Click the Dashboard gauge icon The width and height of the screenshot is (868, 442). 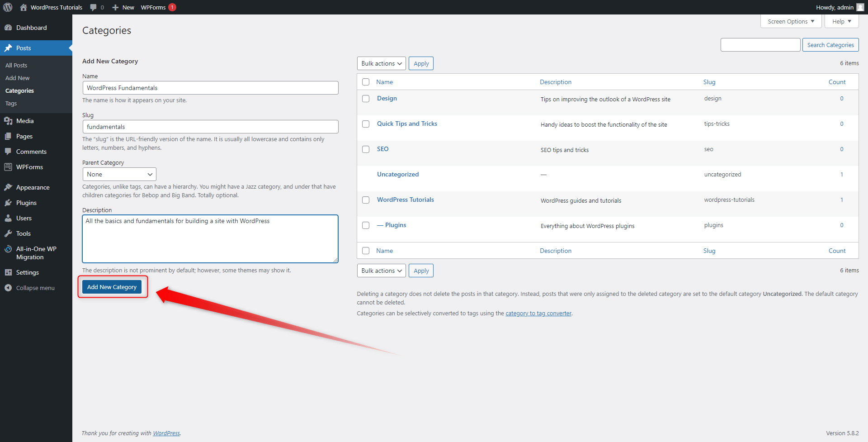click(8, 28)
